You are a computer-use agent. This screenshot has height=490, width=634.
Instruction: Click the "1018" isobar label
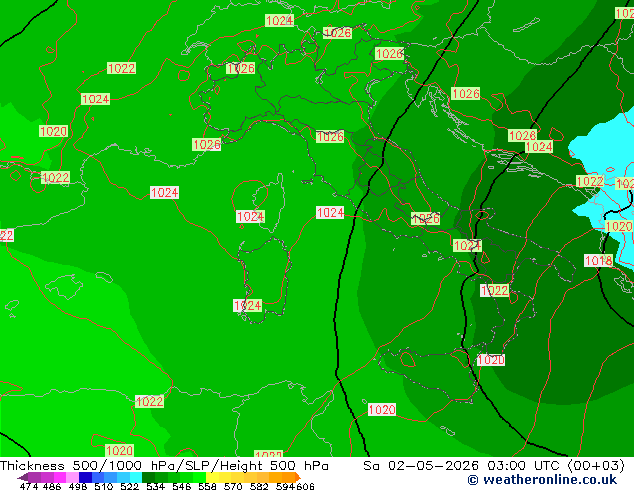tap(598, 260)
